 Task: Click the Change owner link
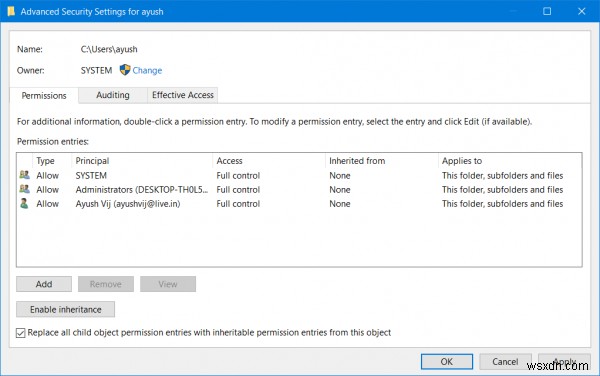(147, 70)
